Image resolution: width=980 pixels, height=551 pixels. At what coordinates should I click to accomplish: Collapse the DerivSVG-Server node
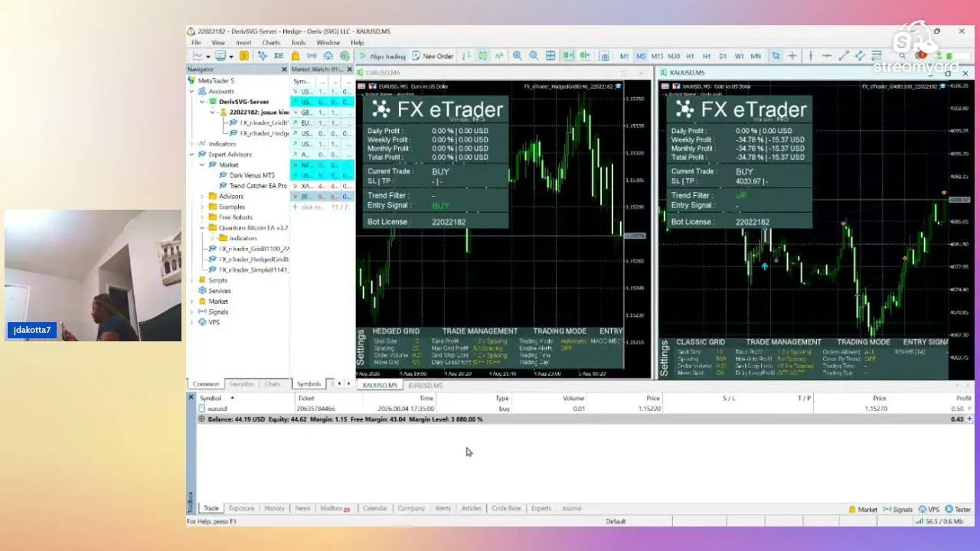(x=203, y=102)
